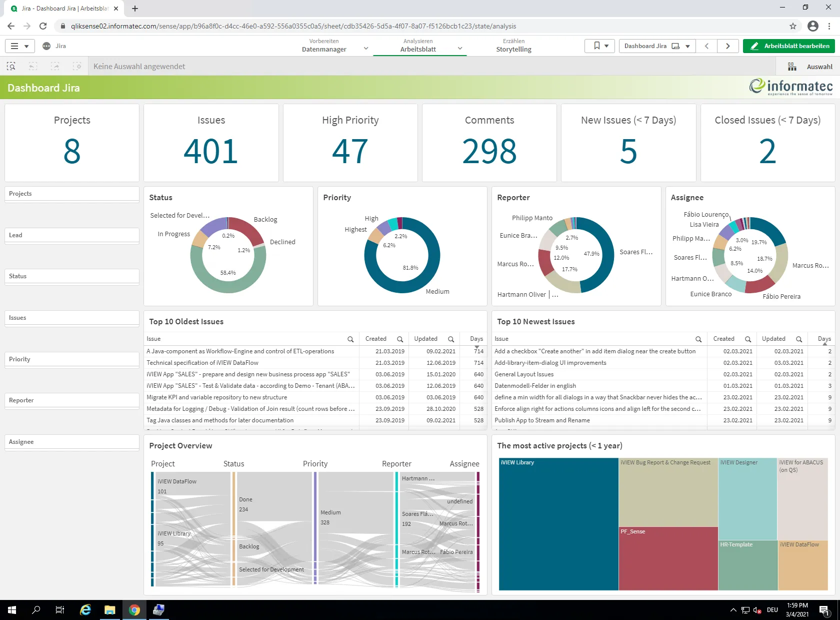The height and width of the screenshot is (620, 840).
Task: Open Windows search from taskbar
Action: click(36, 609)
